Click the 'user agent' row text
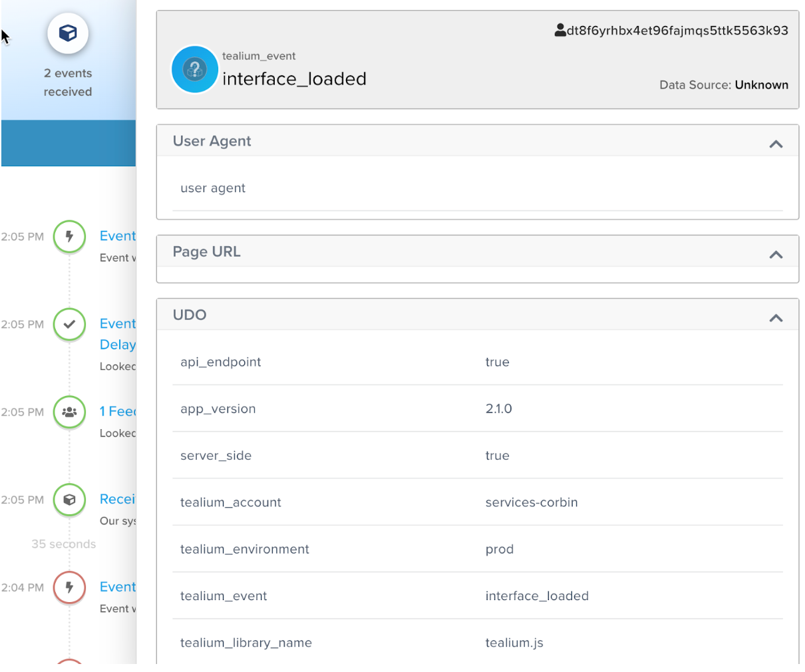 (213, 188)
